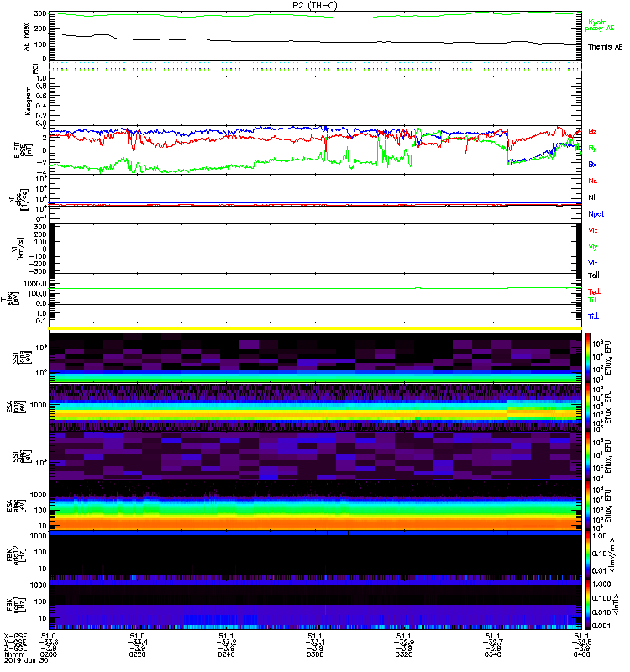Image resolution: width=630 pixels, height=672 pixels.
Task: Click the <|mV/m|> color bar unit label
Action: tap(612, 555)
